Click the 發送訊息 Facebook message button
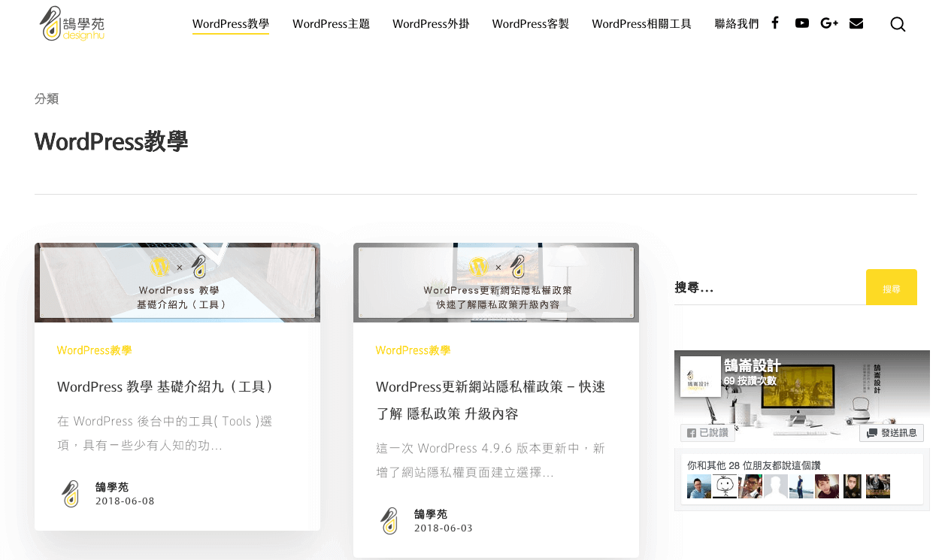This screenshot has width=945, height=560. 892,433
